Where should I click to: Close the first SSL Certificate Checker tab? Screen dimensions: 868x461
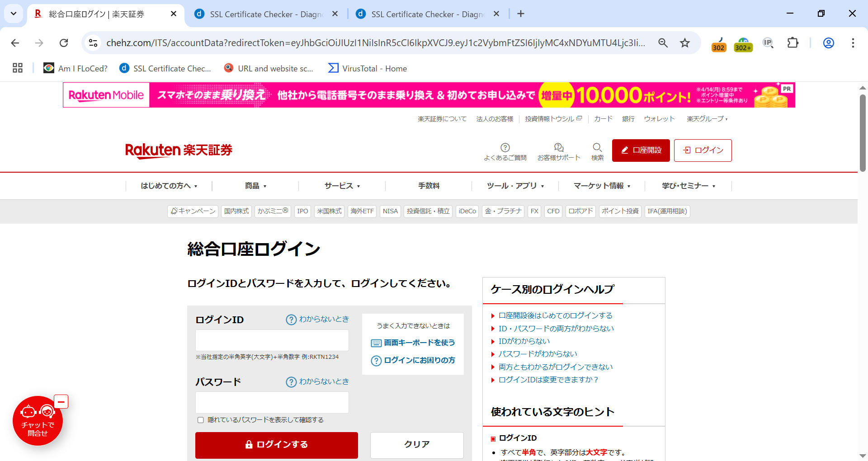coord(335,14)
